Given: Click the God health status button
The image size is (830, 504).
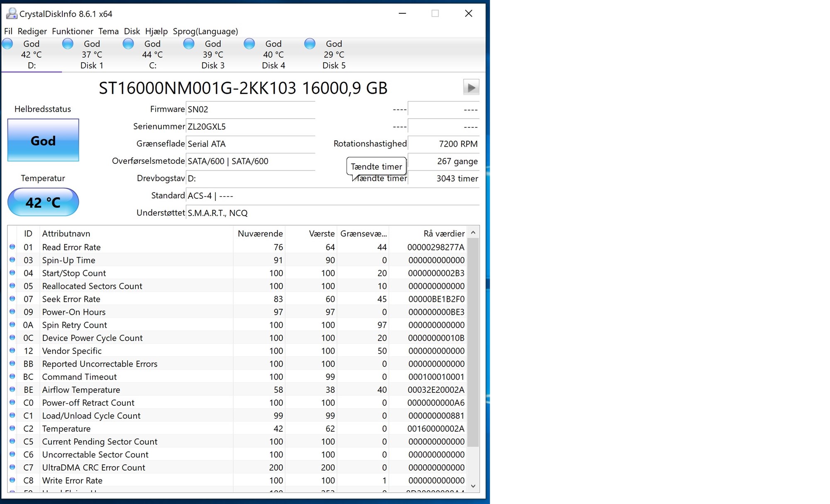Looking at the screenshot, I should (x=43, y=140).
